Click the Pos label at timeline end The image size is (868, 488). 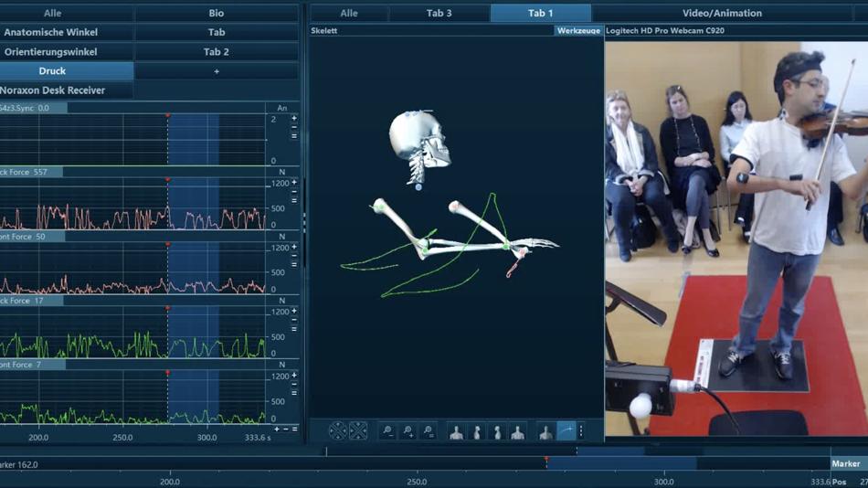click(839, 483)
